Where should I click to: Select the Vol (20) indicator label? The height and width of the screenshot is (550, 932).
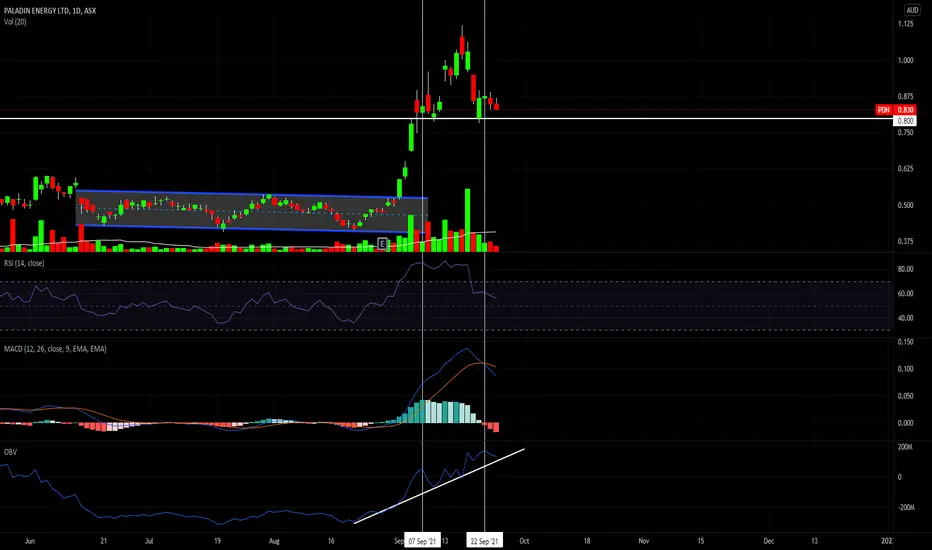click(x=15, y=21)
